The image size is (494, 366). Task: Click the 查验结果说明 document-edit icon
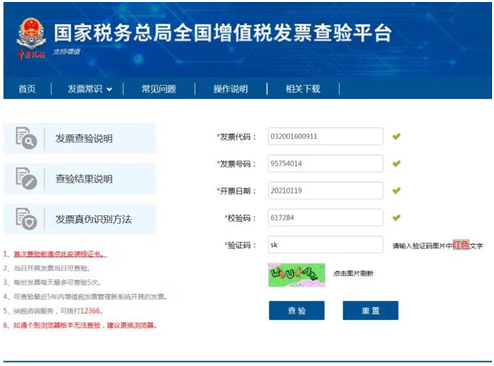pos(26,178)
